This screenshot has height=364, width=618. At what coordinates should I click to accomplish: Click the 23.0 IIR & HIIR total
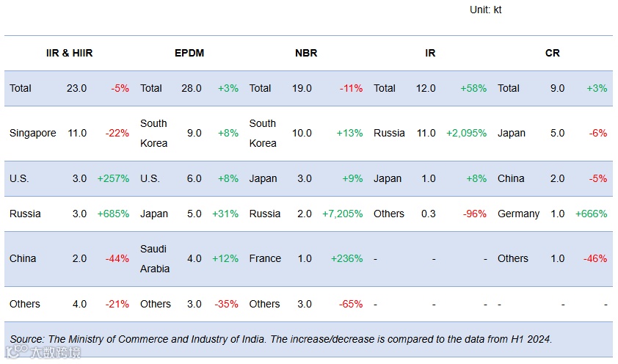pyautogui.click(x=76, y=88)
